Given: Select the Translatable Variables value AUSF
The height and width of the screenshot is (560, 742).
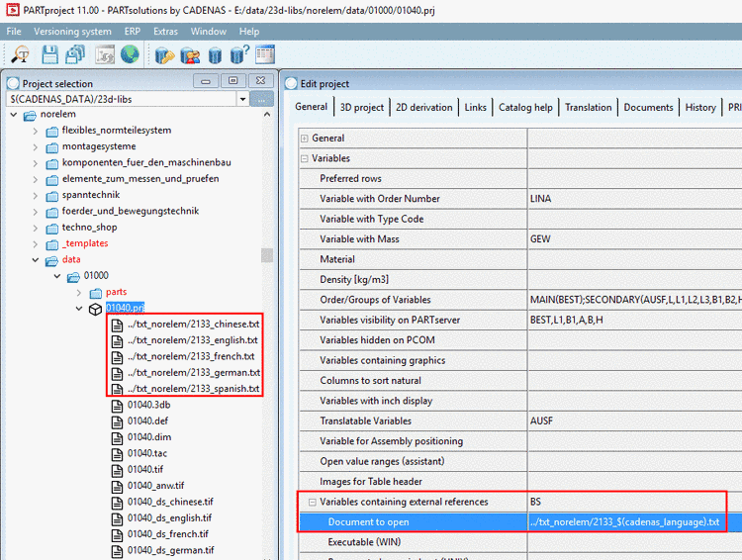Looking at the screenshot, I should 541,420.
